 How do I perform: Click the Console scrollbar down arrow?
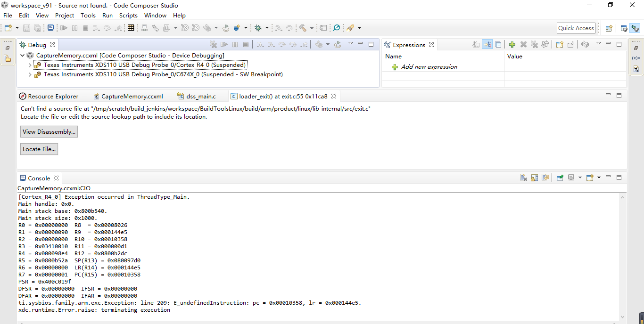click(x=623, y=317)
